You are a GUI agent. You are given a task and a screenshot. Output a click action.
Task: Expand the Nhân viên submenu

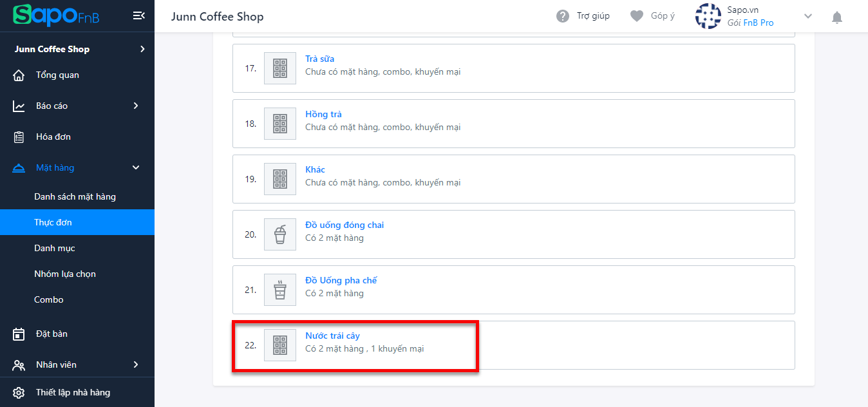click(x=136, y=364)
